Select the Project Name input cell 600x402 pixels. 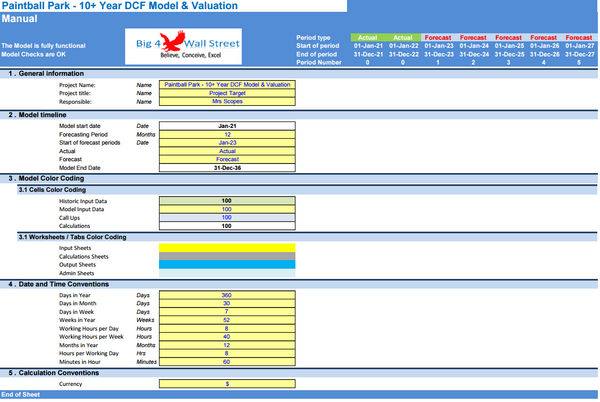[x=226, y=85]
